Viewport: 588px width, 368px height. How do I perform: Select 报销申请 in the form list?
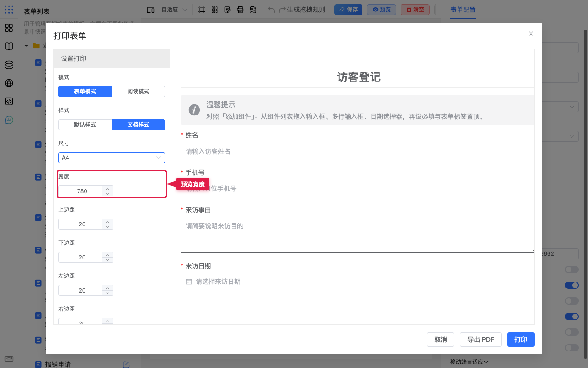coord(58,364)
